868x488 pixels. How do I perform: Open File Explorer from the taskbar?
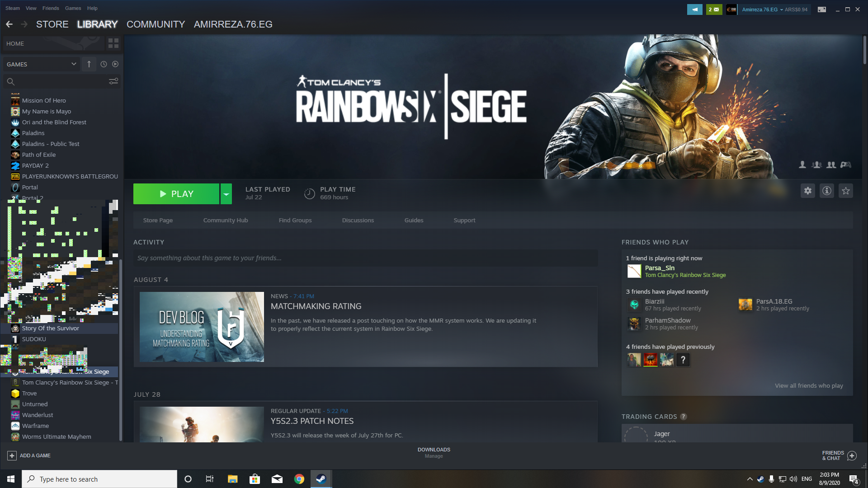tap(232, 479)
